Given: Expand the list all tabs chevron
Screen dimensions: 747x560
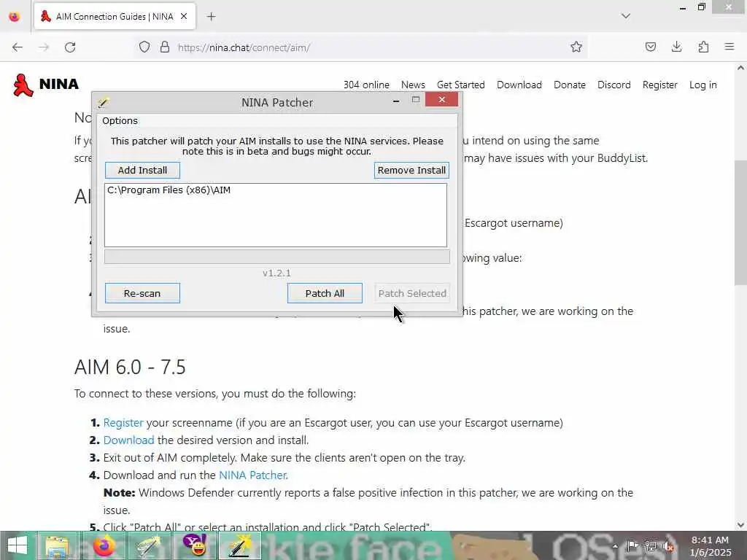Looking at the screenshot, I should (x=625, y=16).
